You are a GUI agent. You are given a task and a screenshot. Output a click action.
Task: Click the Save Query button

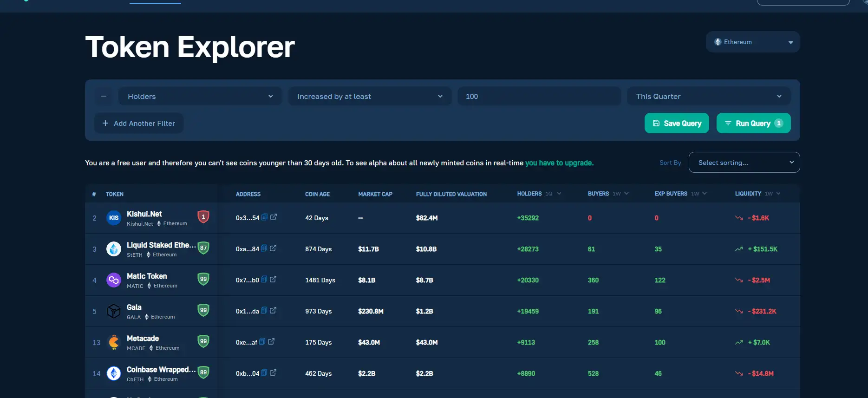coord(677,123)
